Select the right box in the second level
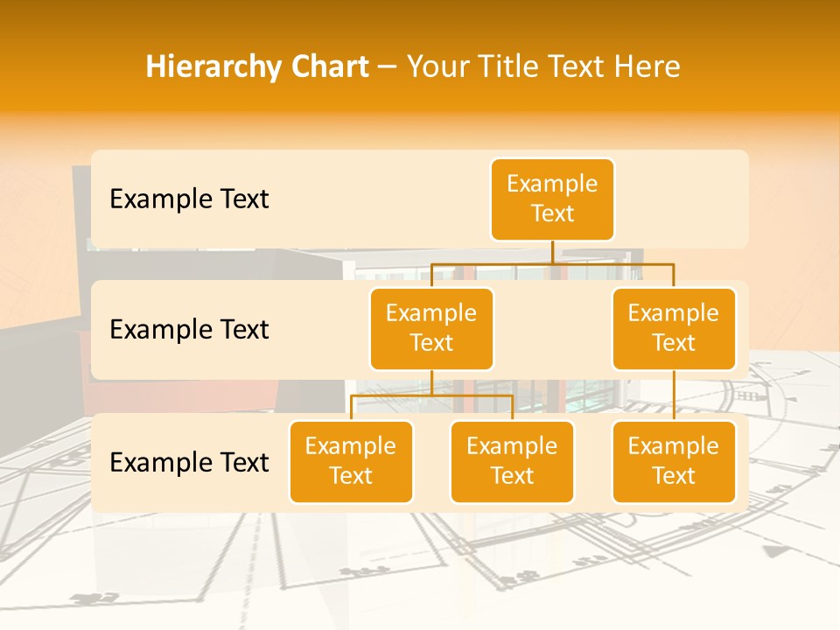840x630 pixels. click(x=674, y=329)
